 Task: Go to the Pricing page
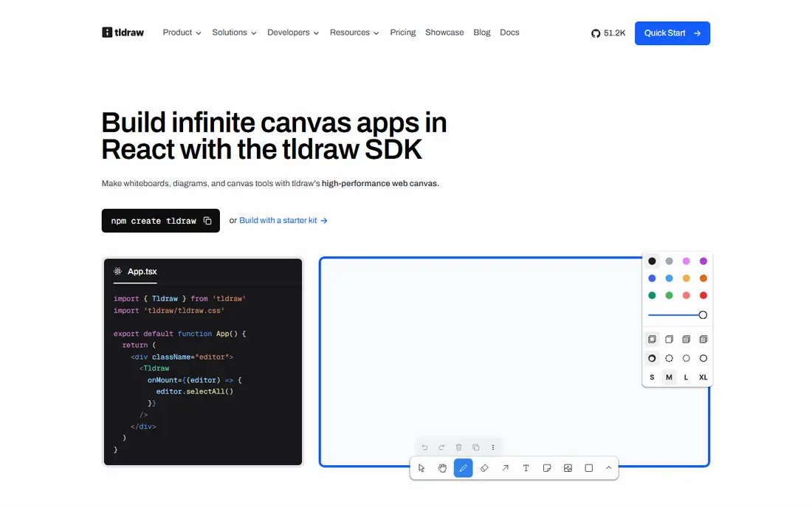tap(403, 32)
